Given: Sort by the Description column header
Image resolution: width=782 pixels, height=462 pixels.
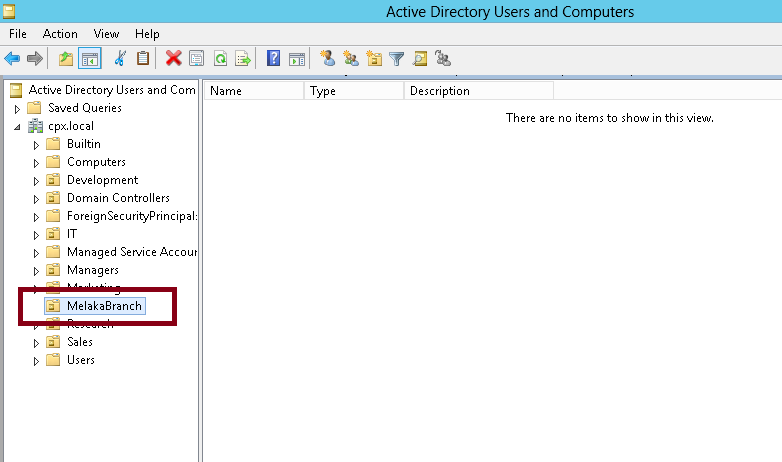Looking at the screenshot, I should [479, 91].
